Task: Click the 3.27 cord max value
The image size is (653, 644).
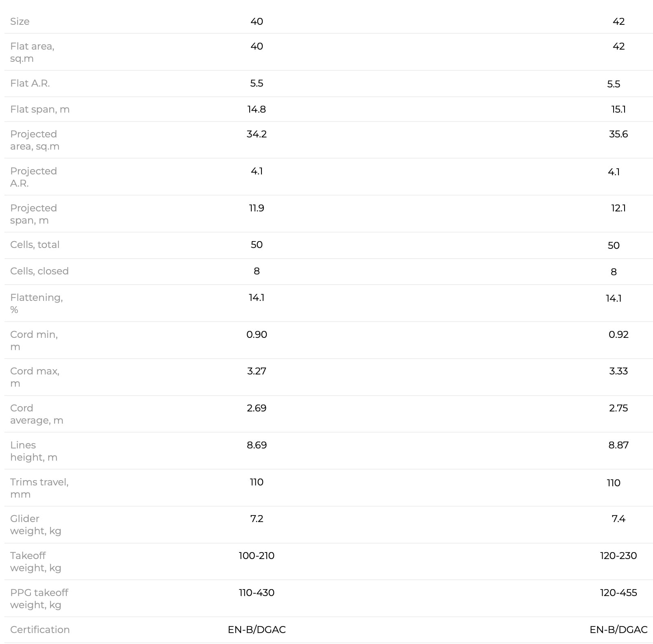Action: (x=257, y=371)
